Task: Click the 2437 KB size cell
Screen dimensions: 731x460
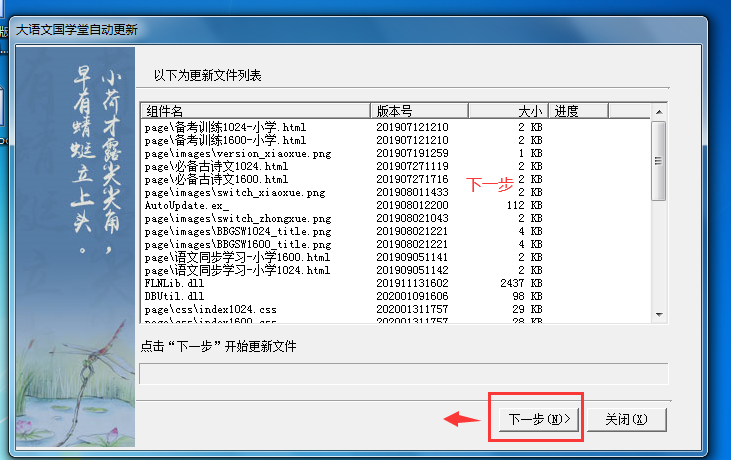Action: tap(521, 283)
